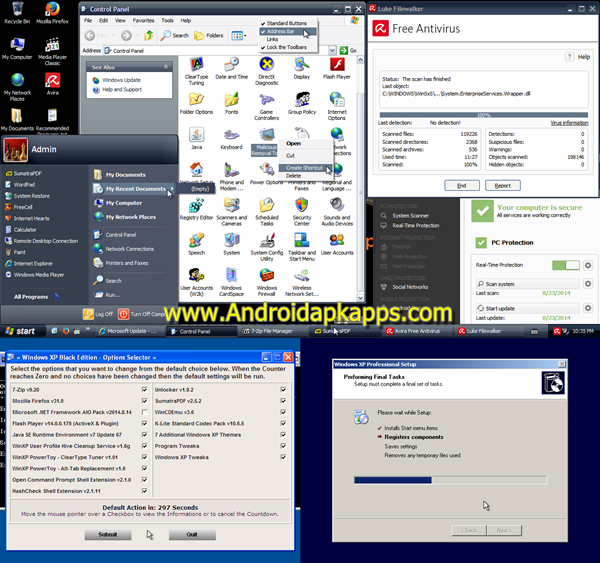Open System Config Utility icon
Screen dimensions: 600x563
coord(267,247)
